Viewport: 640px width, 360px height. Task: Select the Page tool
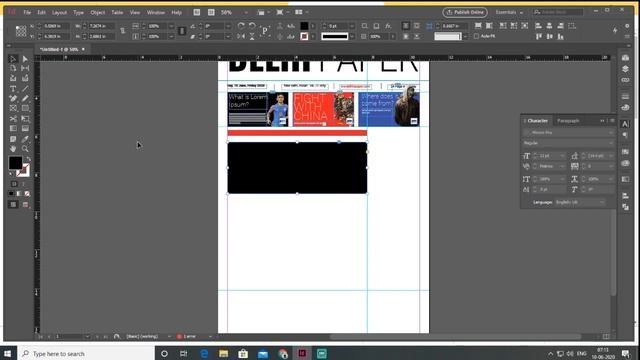[13, 68]
